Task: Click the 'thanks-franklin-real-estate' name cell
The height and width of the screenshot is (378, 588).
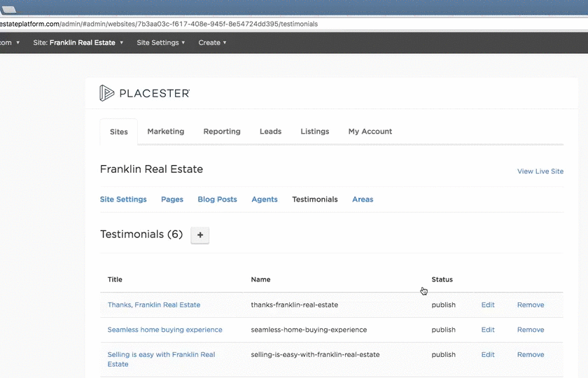Action: [x=295, y=305]
